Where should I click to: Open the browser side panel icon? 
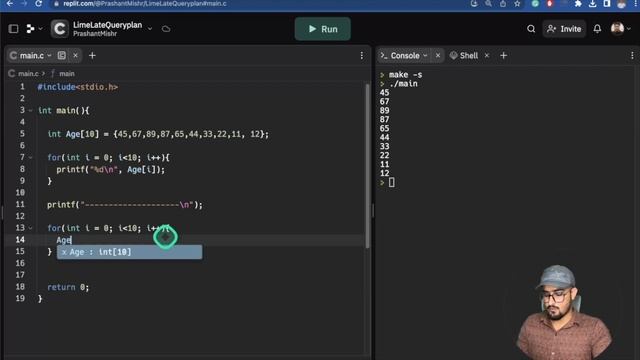(x=607, y=4)
